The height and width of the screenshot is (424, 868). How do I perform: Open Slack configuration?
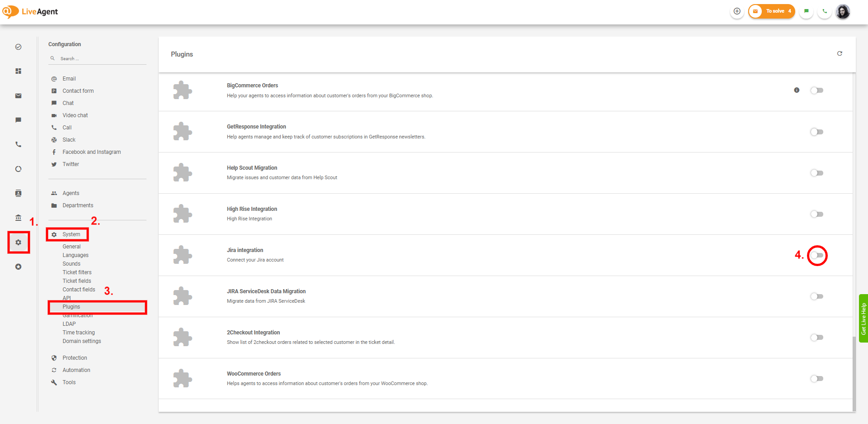click(69, 140)
